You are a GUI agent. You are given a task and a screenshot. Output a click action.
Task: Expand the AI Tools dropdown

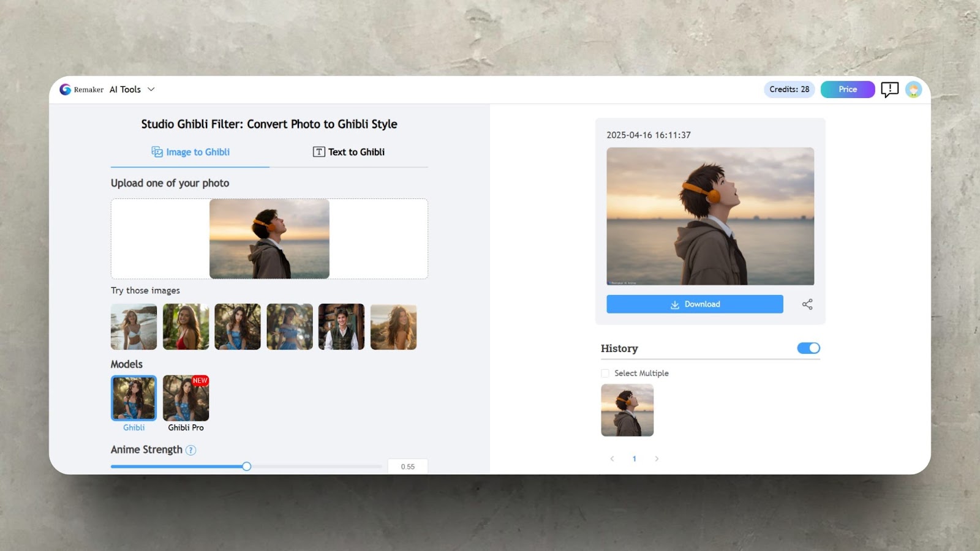[132, 89]
